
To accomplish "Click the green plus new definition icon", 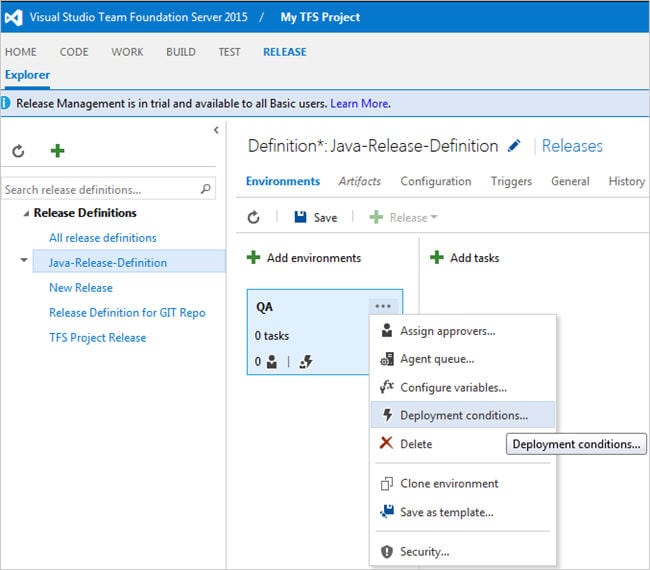I will tap(57, 150).
